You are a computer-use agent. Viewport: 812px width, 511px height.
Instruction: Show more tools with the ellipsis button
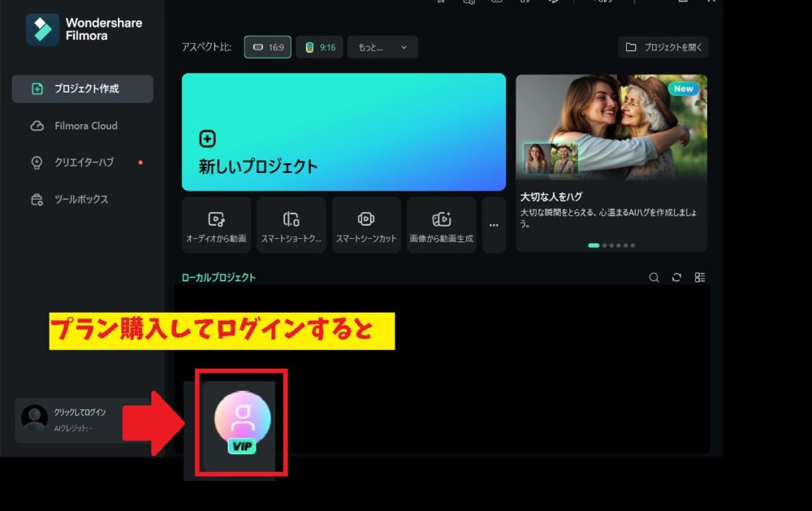[494, 226]
